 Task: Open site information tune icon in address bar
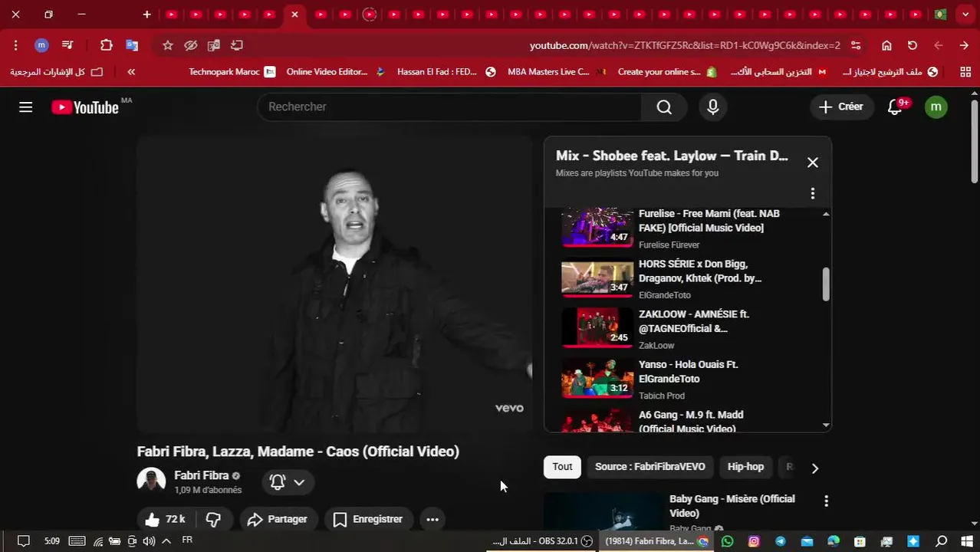click(x=856, y=45)
